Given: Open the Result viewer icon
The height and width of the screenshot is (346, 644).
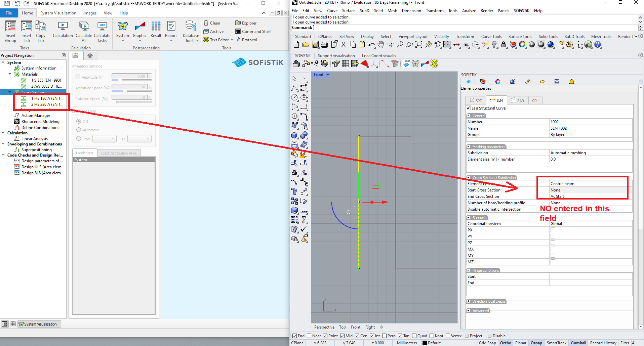Looking at the screenshot, I should 156,29.
